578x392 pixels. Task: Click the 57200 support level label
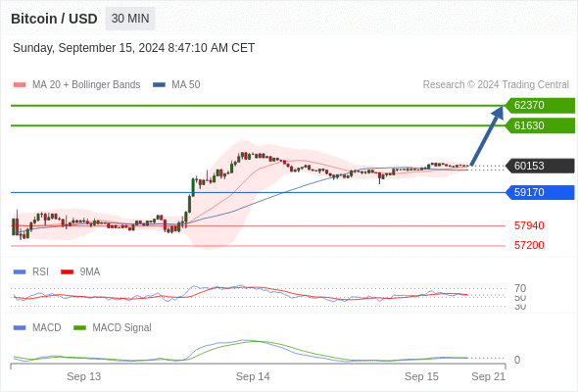529,245
